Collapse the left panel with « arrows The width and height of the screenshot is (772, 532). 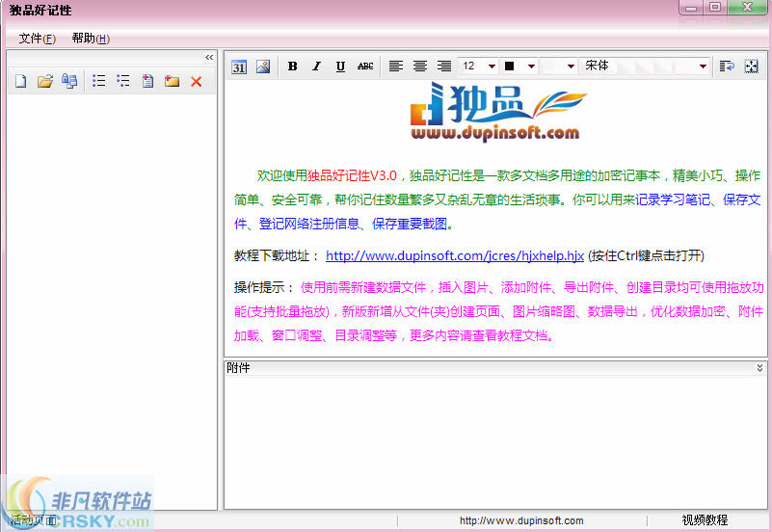pyautogui.click(x=209, y=57)
